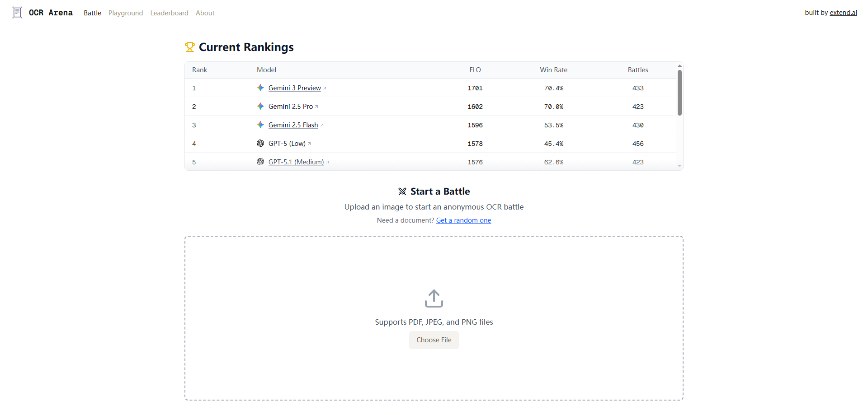Open the Gemini 3 Preview model link

[294, 88]
